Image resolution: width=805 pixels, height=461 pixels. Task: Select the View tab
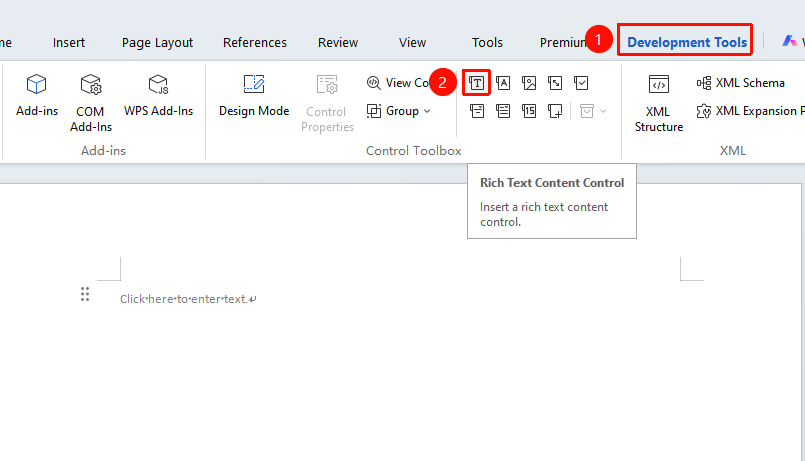(x=412, y=43)
